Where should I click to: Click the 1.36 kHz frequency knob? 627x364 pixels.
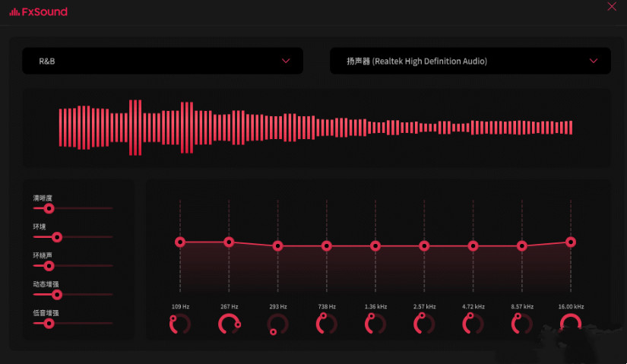pyautogui.click(x=375, y=324)
